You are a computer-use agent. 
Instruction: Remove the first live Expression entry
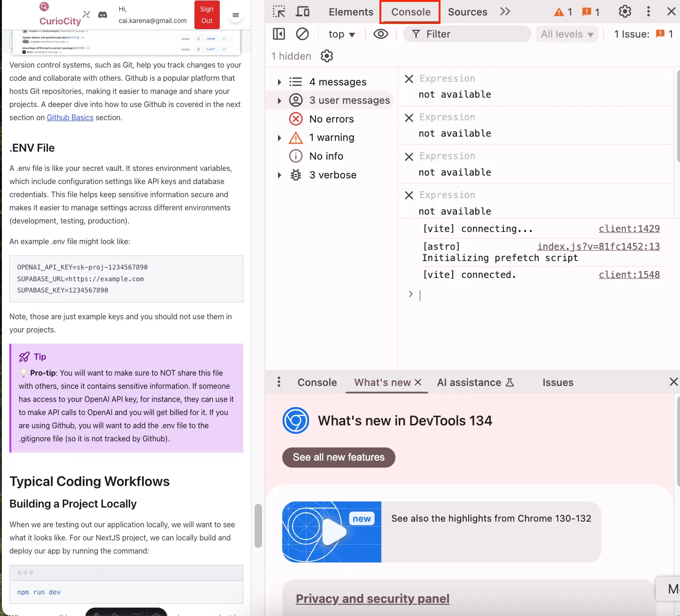pyautogui.click(x=409, y=79)
